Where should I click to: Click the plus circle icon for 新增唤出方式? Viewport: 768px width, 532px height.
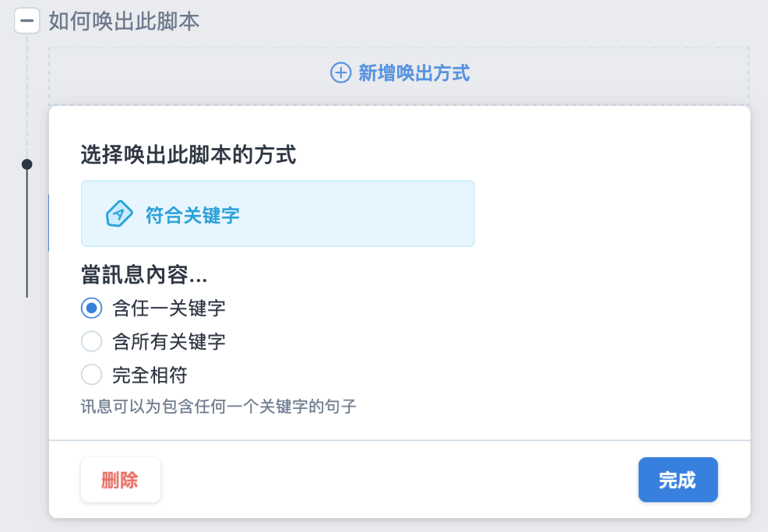(x=340, y=73)
